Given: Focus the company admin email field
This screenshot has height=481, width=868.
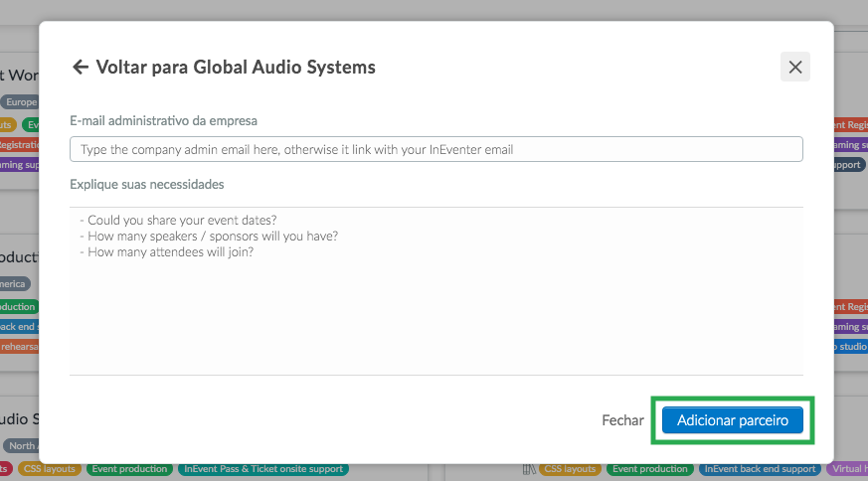Looking at the screenshot, I should pyautogui.click(x=436, y=149).
